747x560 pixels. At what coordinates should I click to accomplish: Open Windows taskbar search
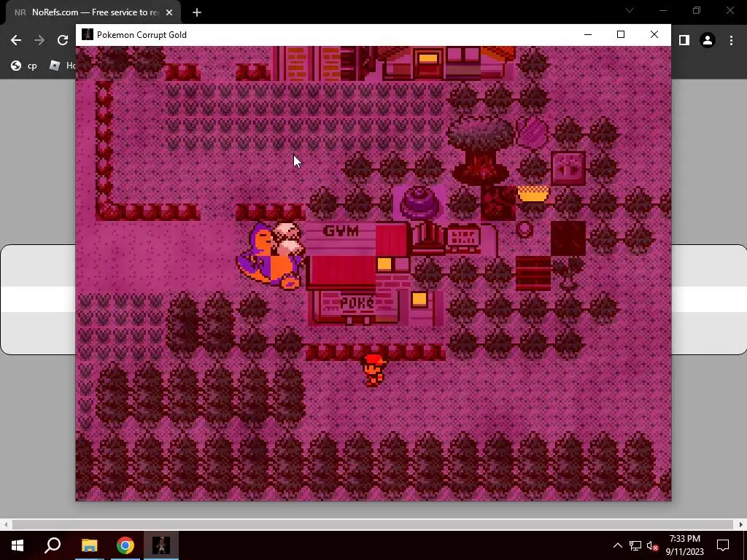coord(53,545)
